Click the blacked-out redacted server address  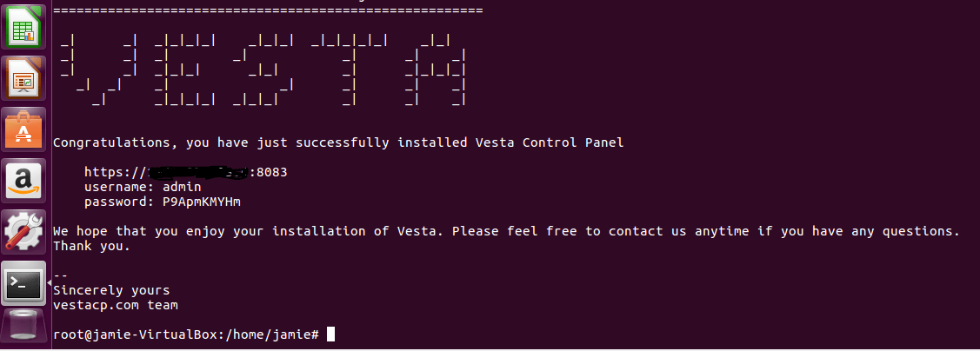(200, 172)
